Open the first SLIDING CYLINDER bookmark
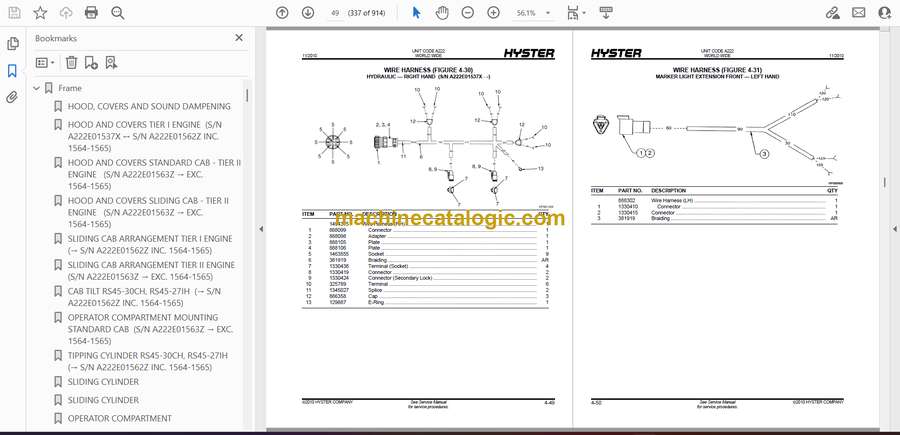Screen dimensions: 900x435 click(x=103, y=382)
